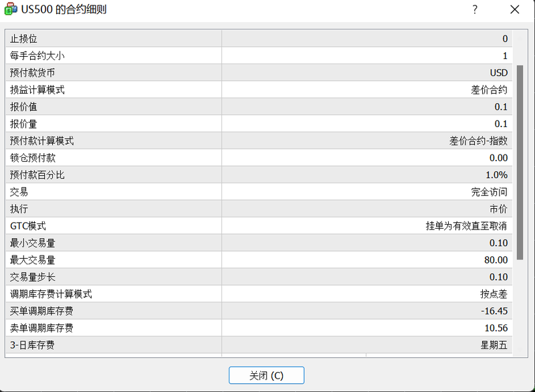Select the 预付款货币 row label
535x392 pixels.
(x=32, y=73)
